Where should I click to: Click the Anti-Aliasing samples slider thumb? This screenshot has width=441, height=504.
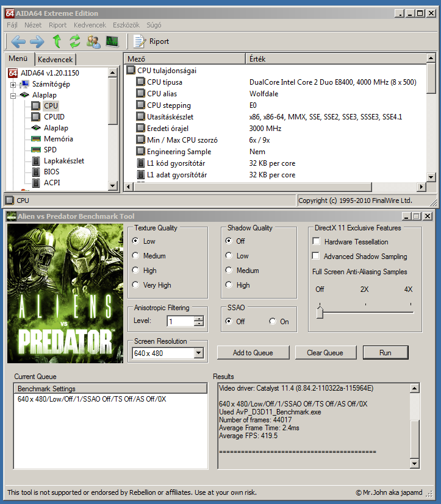pyautogui.click(x=320, y=313)
